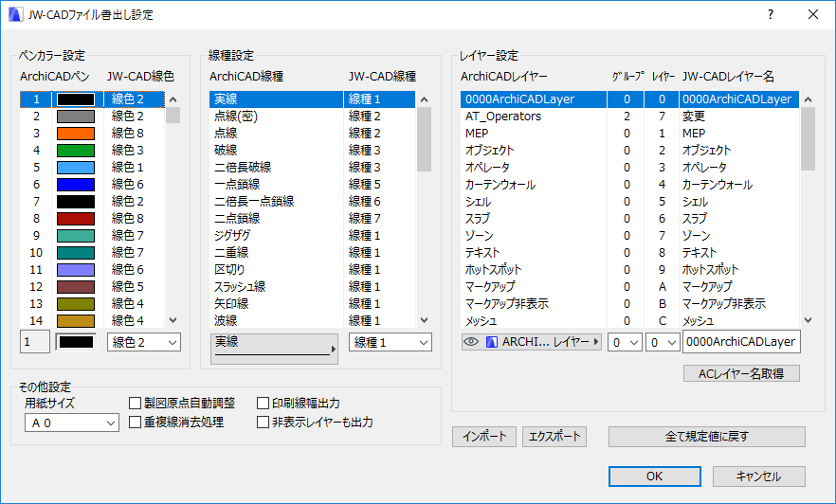
Task: Click the エクスポート button
Action: pos(554,437)
